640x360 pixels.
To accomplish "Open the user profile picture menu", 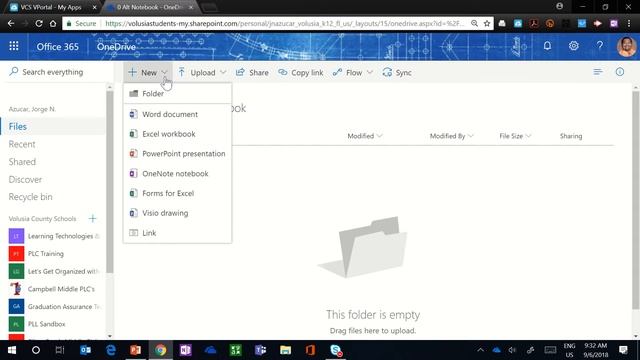I will [x=626, y=47].
